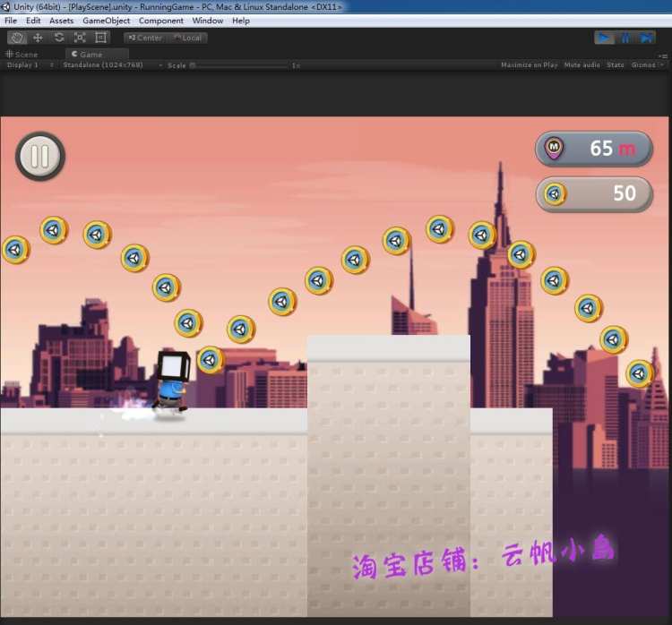Open the Help menu

[241, 21]
